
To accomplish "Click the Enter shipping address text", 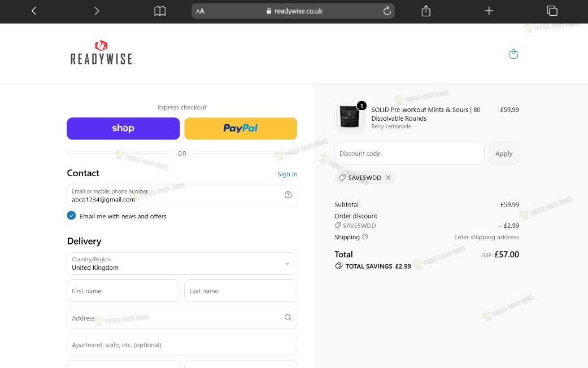I will click(x=486, y=237).
